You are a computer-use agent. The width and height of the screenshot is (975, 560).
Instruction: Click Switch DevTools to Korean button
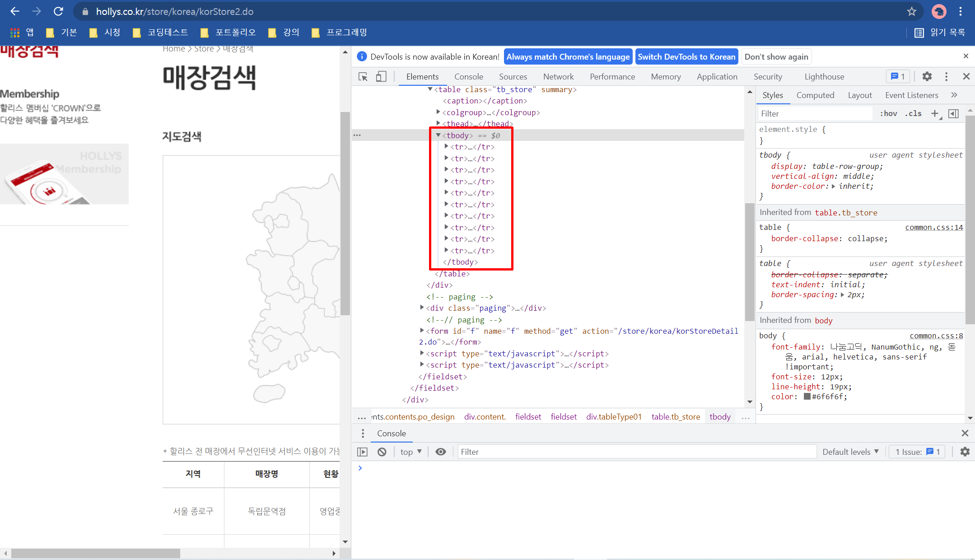[686, 57]
